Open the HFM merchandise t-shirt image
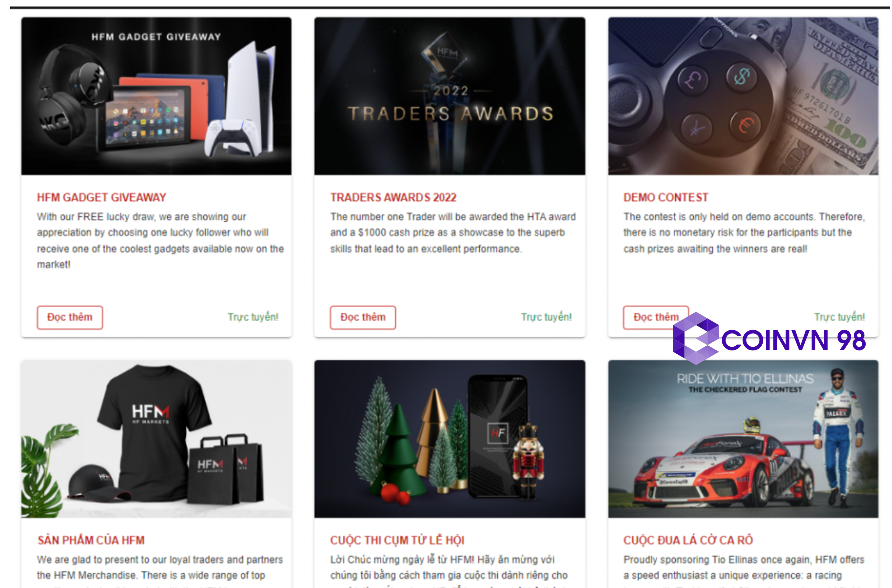This screenshot has width=892, height=588. (156, 439)
